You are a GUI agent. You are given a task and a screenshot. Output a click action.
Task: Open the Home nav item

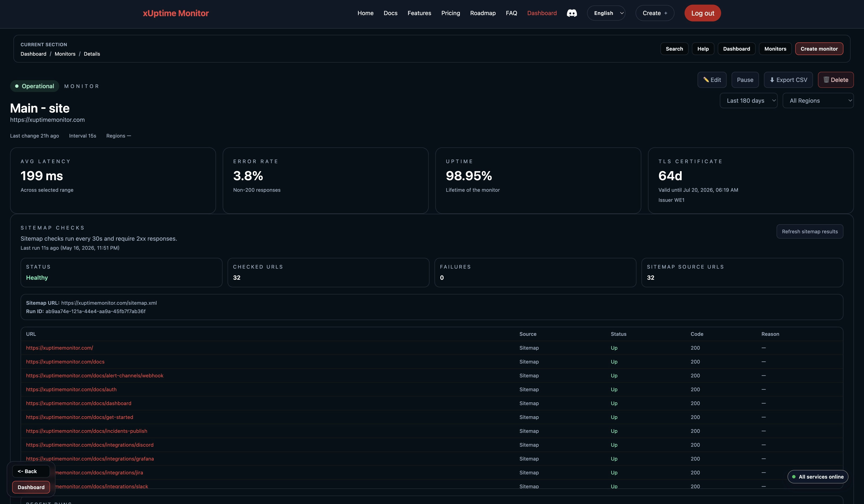[365, 13]
